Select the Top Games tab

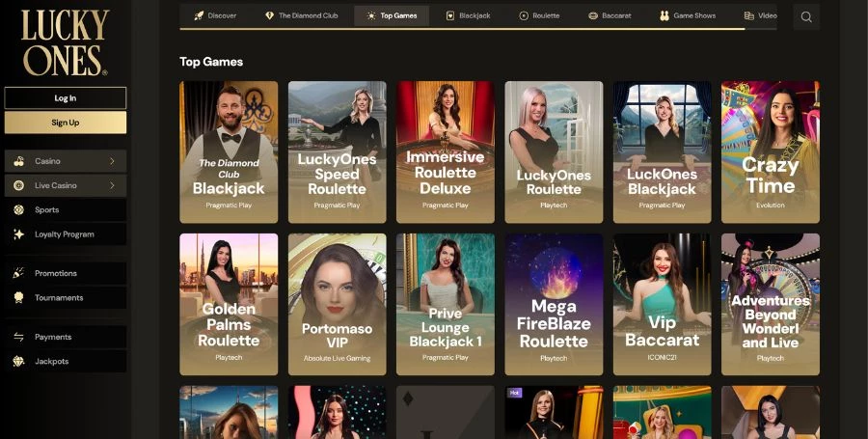[392, 15]
